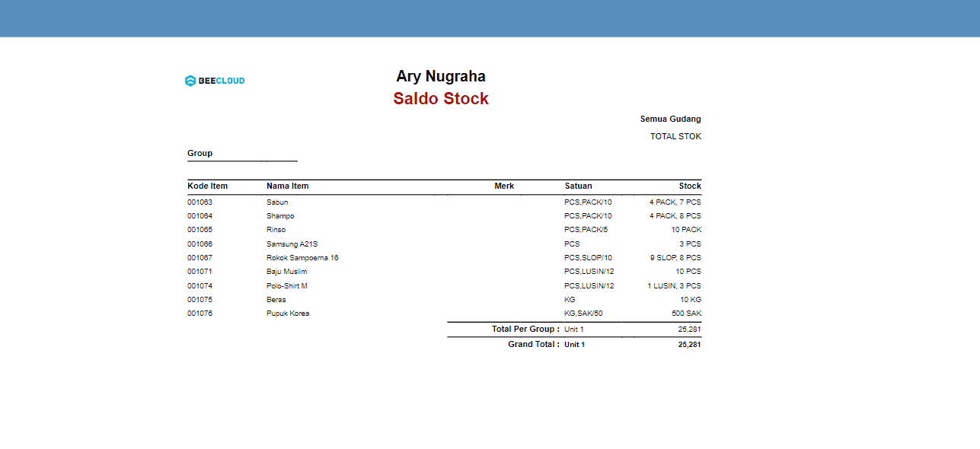Click the Rokok Sampoerna 16 item

click(x=302, y=258)
